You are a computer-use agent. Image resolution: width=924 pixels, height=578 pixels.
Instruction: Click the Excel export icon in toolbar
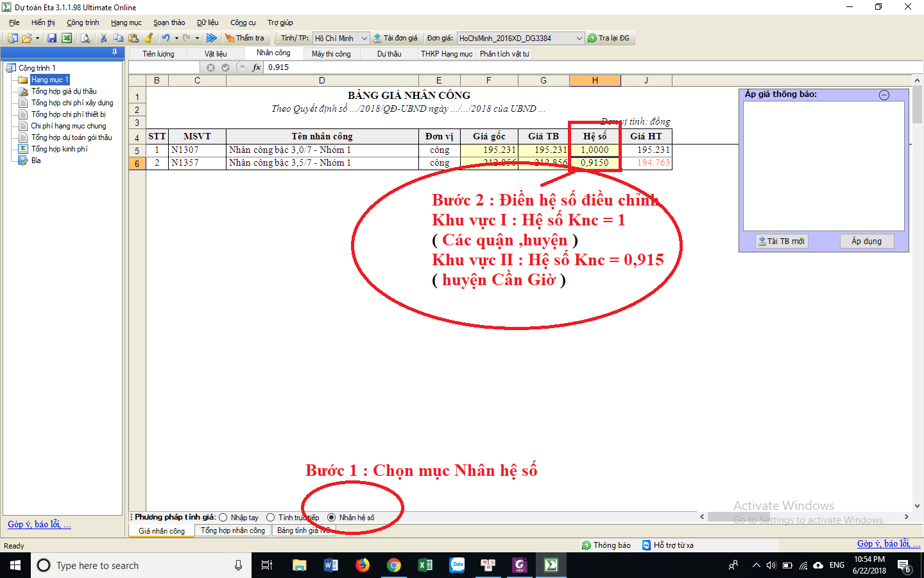tap(67, 39)
